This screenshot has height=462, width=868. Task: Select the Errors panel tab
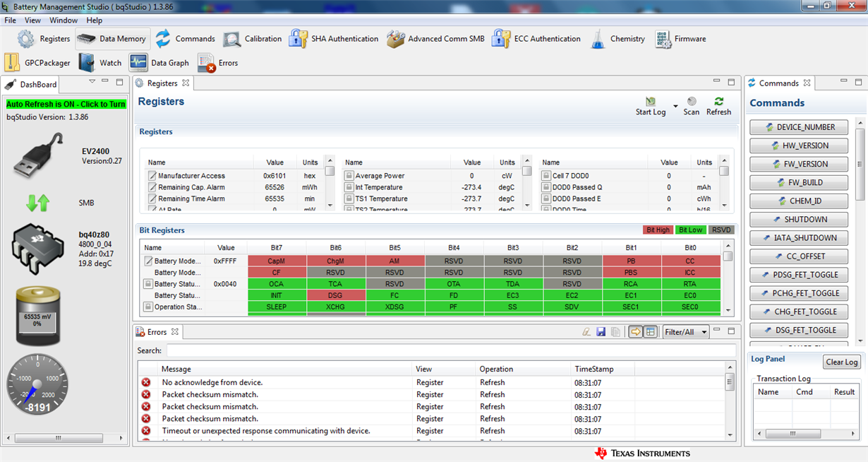[157, 332]
